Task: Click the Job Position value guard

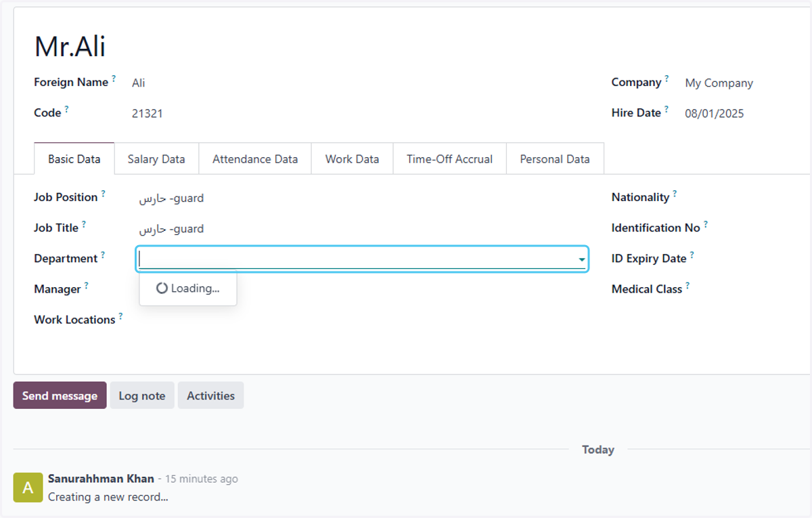Action: coord(172,198)
